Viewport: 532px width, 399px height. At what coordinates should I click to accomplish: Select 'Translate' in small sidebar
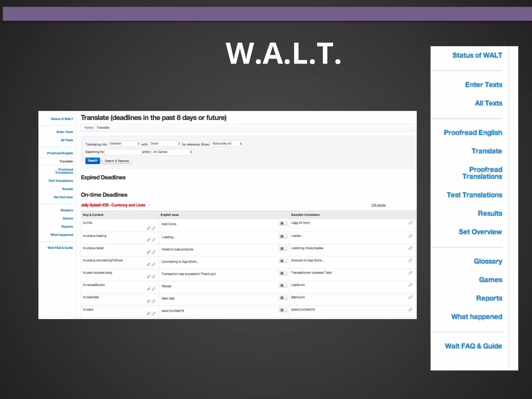tap(66, 161)
